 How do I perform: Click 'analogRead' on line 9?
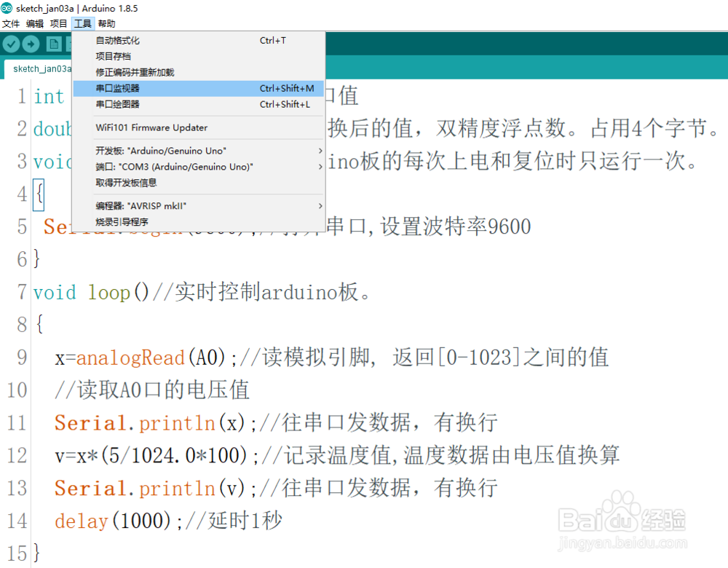pyautogui.click(x=130, y=358)
